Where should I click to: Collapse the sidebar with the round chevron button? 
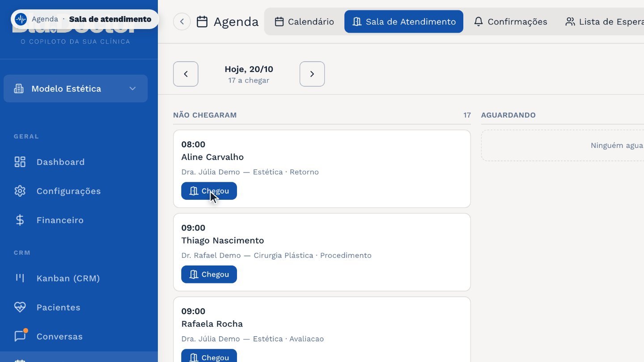pos(182,21)
